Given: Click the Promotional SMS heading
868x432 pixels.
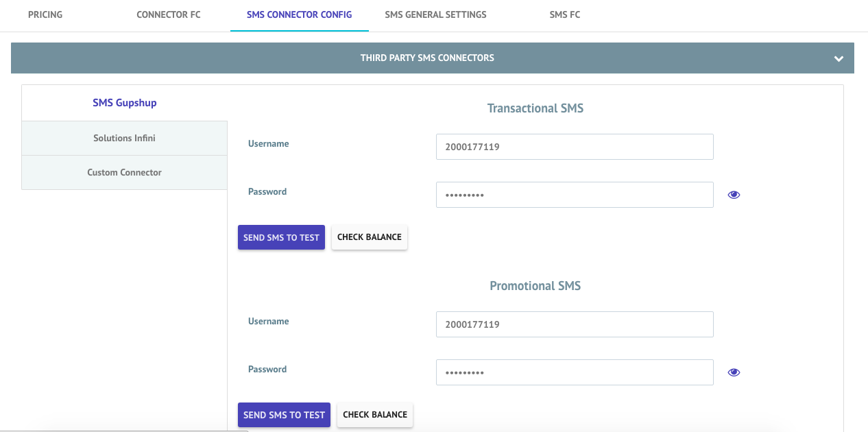Looking at the screenshot, I should point(535,286).
